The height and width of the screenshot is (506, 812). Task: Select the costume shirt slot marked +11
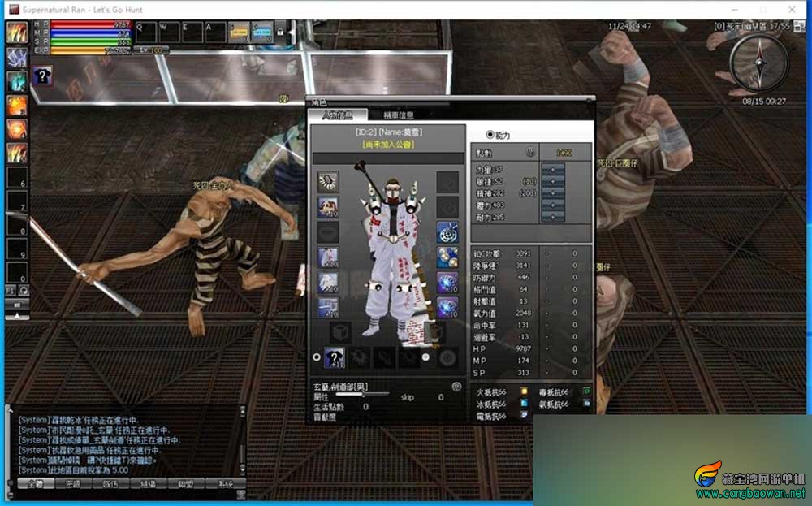(x=334, y=357)
